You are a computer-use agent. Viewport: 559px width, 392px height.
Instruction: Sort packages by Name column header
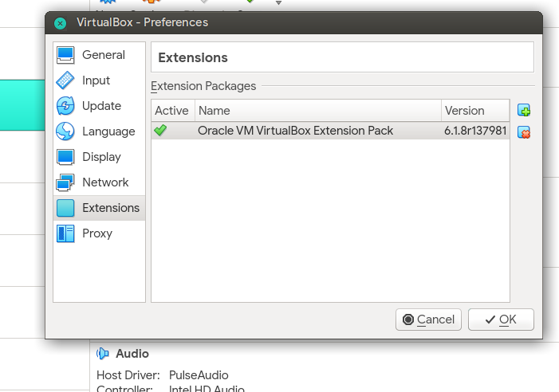(x=317, y=111)
